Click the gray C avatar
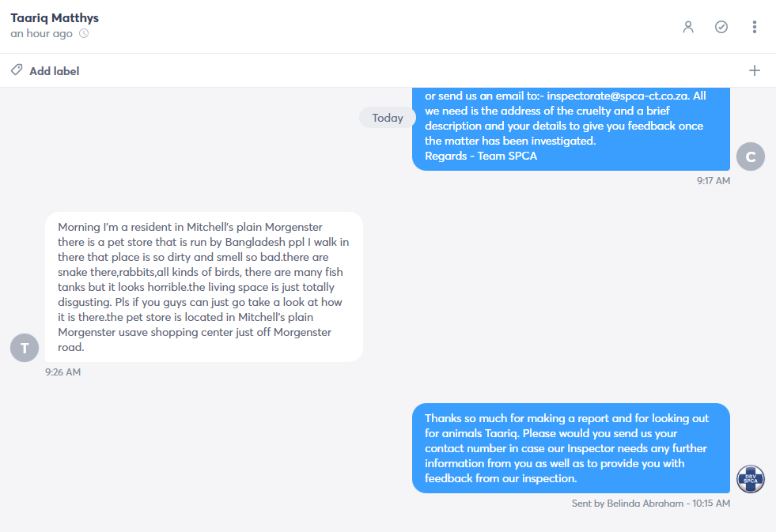 750,157
